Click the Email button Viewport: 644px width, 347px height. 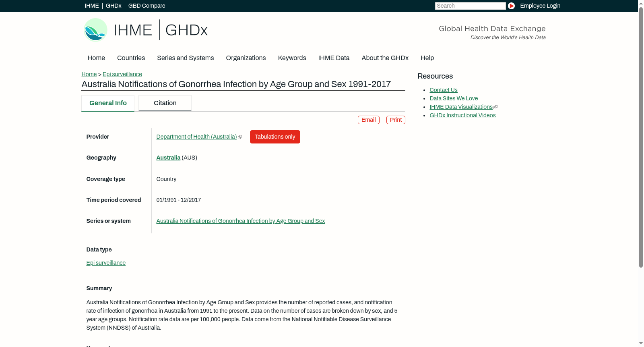point(369,120)
